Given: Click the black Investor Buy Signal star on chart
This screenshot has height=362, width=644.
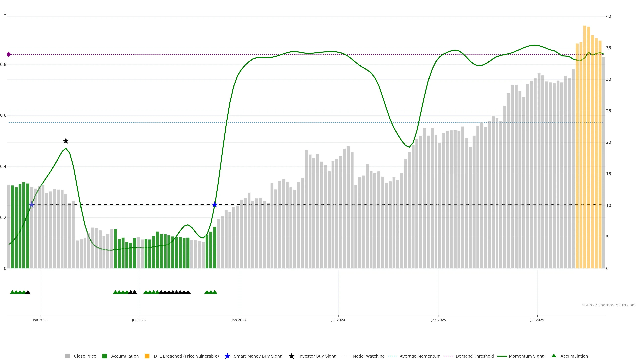Looking at the screenshot, I should coord(66,141).
